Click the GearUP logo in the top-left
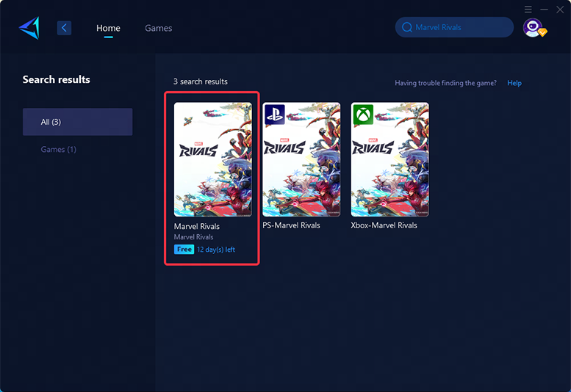 pyautogui.click(x=29, y=28)
